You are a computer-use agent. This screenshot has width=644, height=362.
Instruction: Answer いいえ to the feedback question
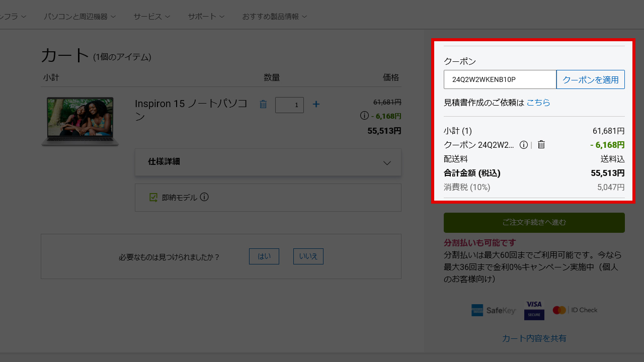[x=308, y=256]
